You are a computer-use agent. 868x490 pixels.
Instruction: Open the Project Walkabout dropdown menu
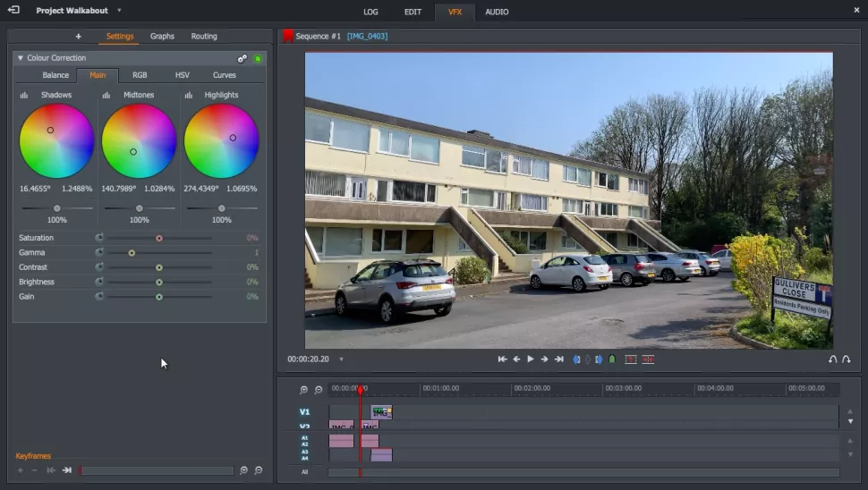pyautogui.click(x=119, y=11)
